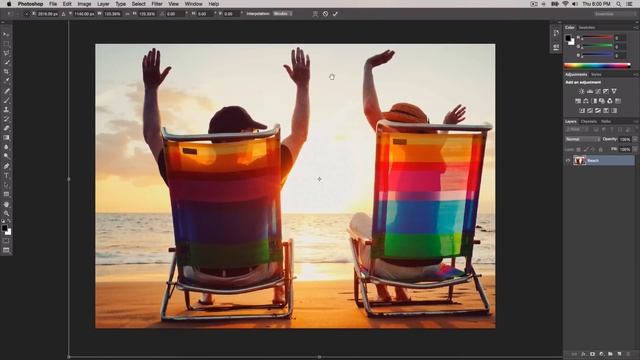Swap foreground and background colors
The image size is (640, 360).
[9, 222]
